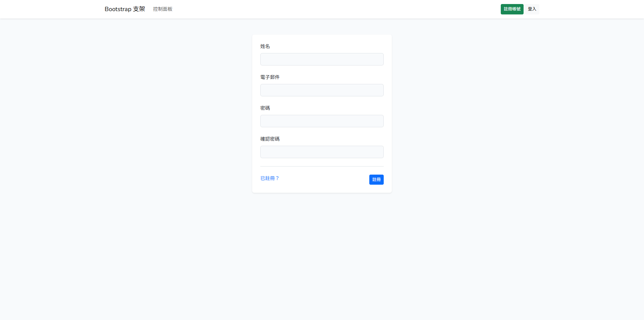Click the 確認密碼 field label

(270, 139)
